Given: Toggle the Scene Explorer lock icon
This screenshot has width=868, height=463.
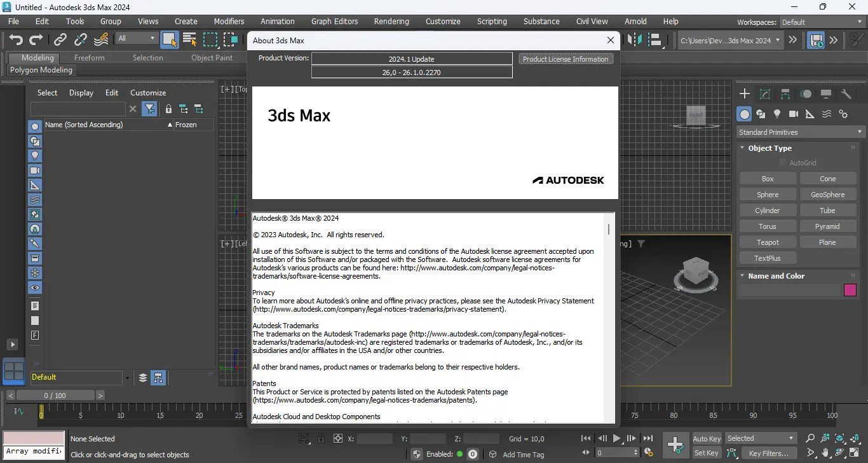Looking at the screenshot, I should 168,109.
